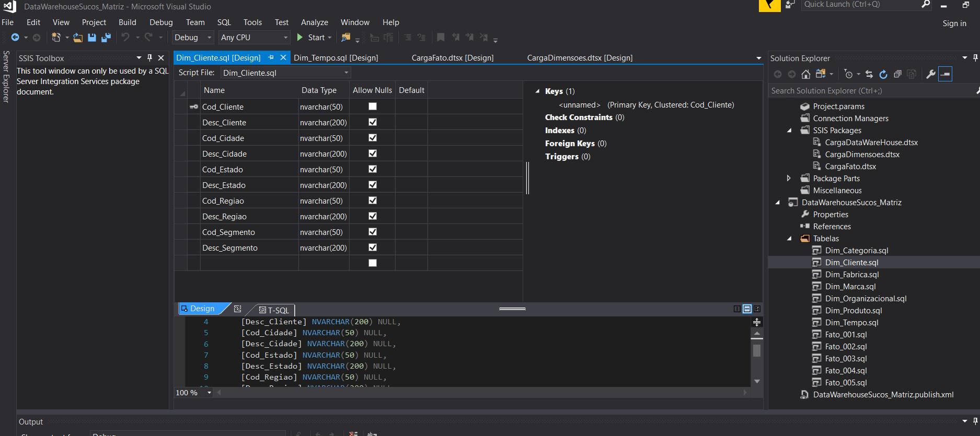Switch to CargaFato.dtsx [Design] tab

453,58
